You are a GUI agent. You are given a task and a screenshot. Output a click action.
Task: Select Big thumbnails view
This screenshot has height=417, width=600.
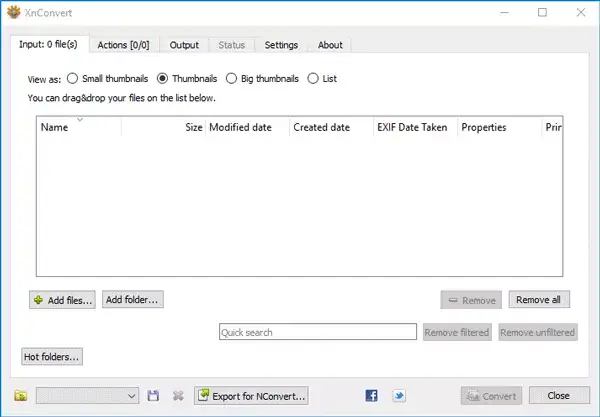[262, 78]
